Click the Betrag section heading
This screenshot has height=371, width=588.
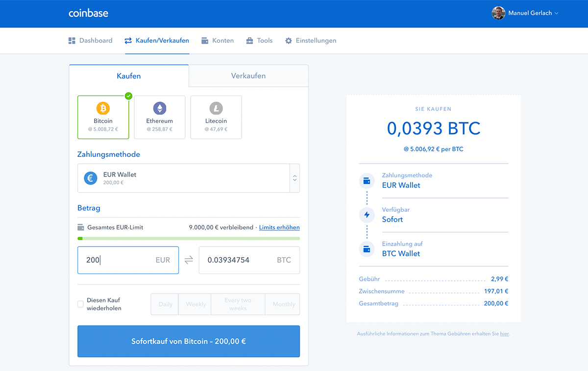pyautogui.click(x=89, y=208)
